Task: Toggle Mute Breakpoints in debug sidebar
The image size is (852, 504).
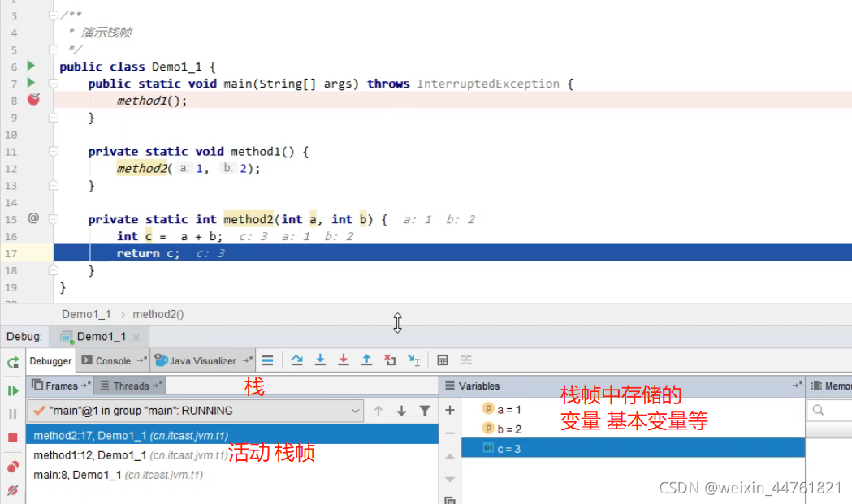Action: pos(13,490)
